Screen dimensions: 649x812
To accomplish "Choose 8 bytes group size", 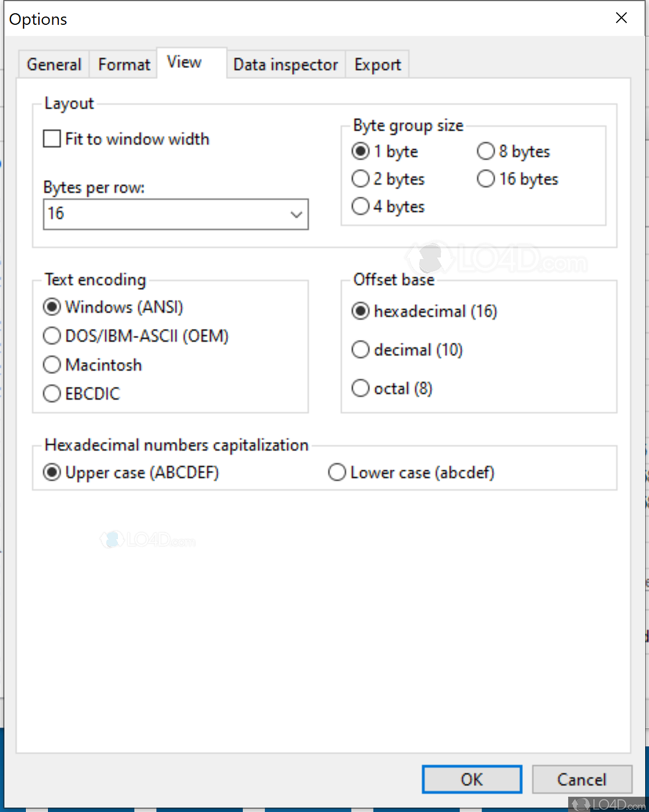I will click(x=485, y=151).
